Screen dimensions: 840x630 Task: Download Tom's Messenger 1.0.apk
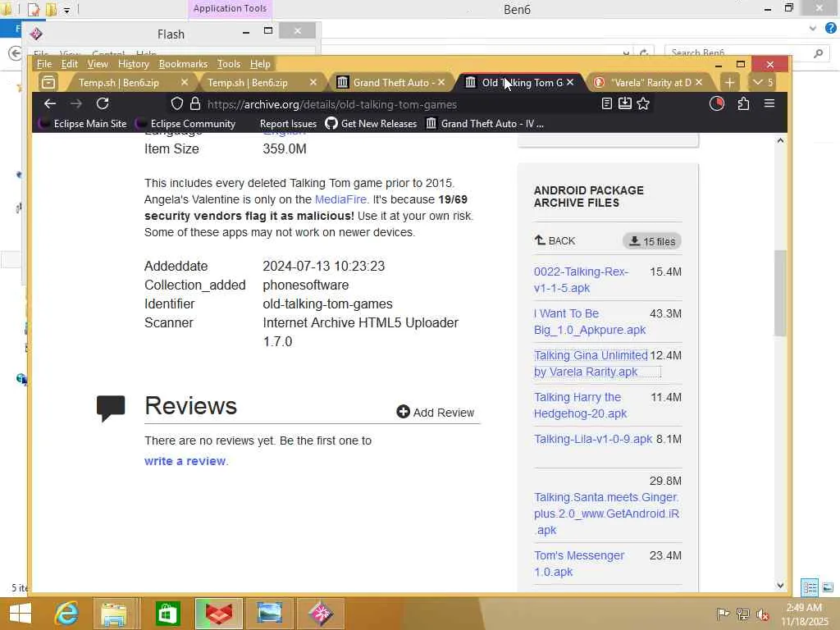(x=578, y=564)
